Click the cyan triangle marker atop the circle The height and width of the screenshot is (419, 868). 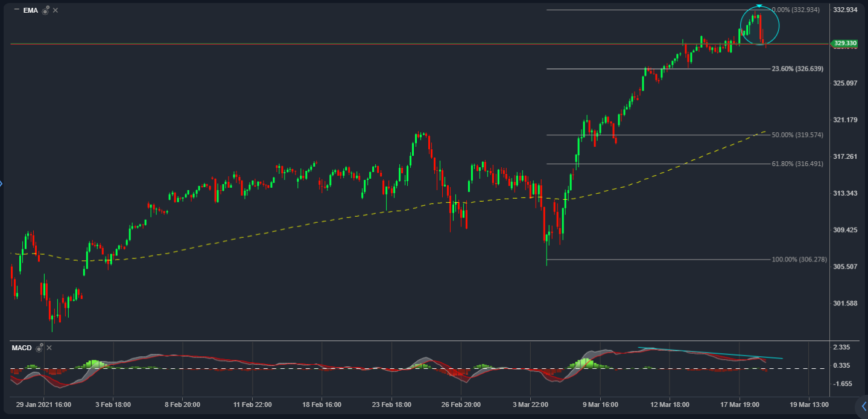point(759,6)
